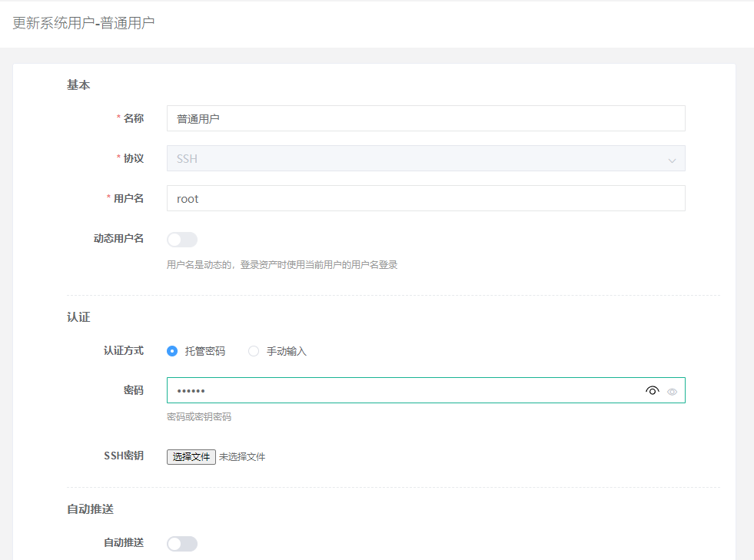Focus the 用户名 field showing root
This screenshot has height=560, width=754.
tap(425, 197)
